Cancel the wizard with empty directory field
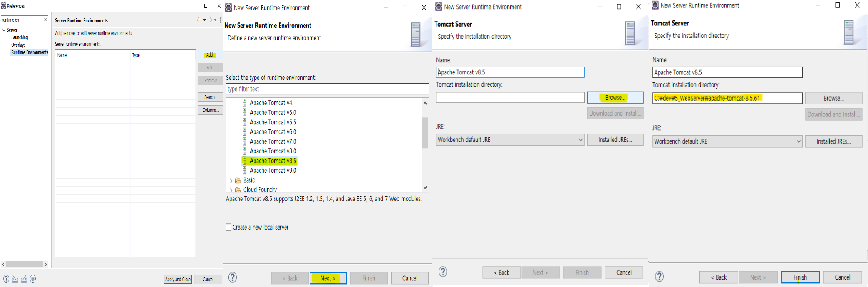This screenshot has height=287, width=868. 624,272
